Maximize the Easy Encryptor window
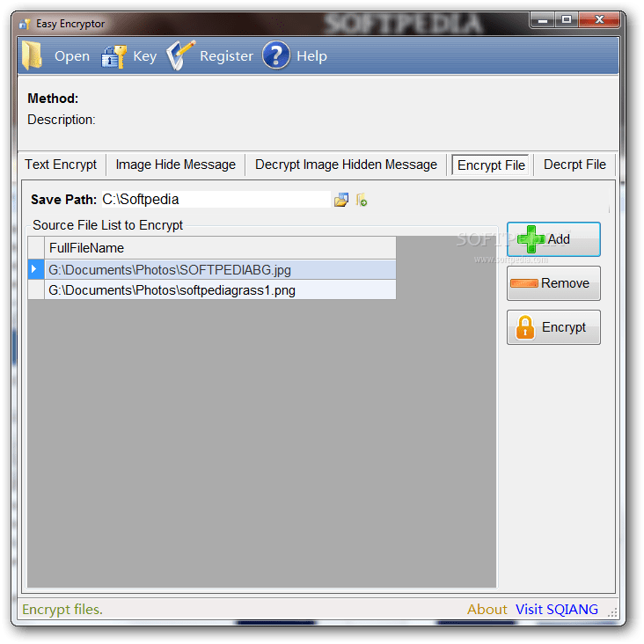Viewport: 644px width, 644px height. [567, 19]
